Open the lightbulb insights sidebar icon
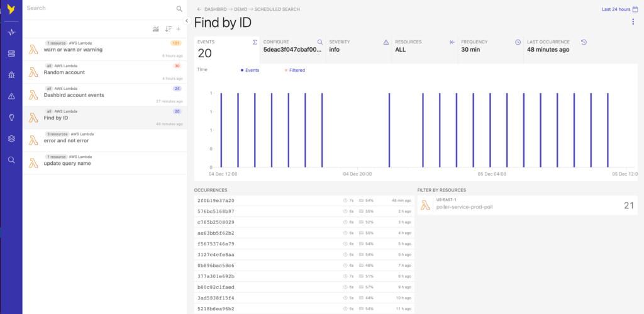The height and width of the screenshot is (314, 644). pyautogui.click(x=11, y=118)
